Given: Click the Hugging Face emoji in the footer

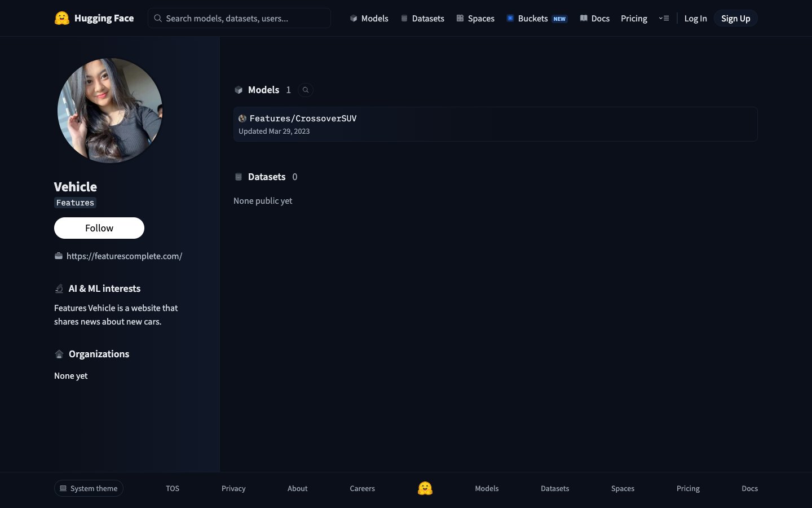Looking at the screenshot, I should [425, 488].
